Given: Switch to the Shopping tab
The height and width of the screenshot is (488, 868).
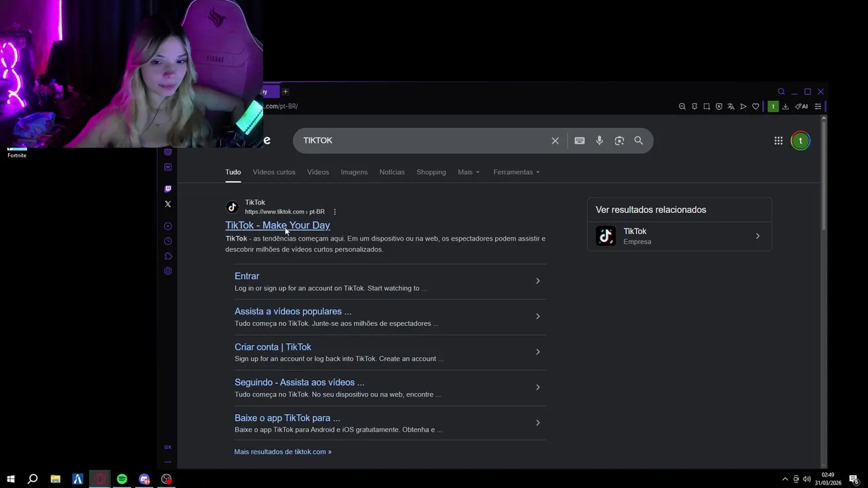Looking at the screenshot, I should click(431, 172).
